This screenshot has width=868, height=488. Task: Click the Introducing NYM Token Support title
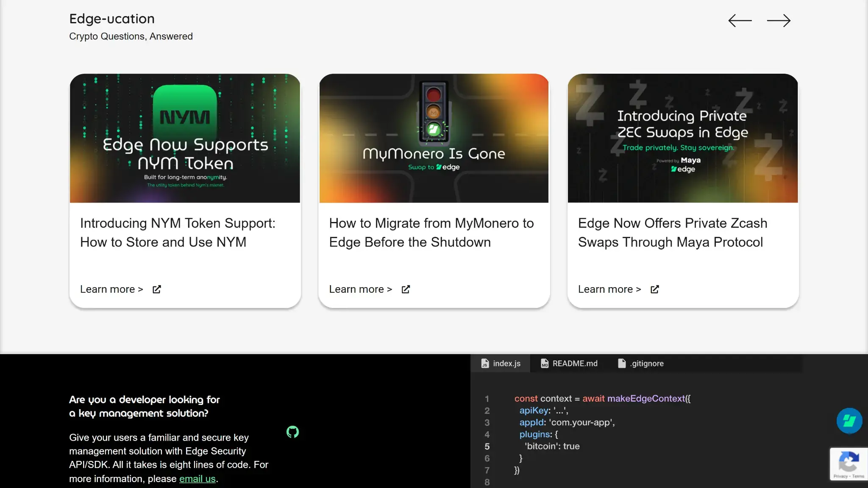click(178, 233)
